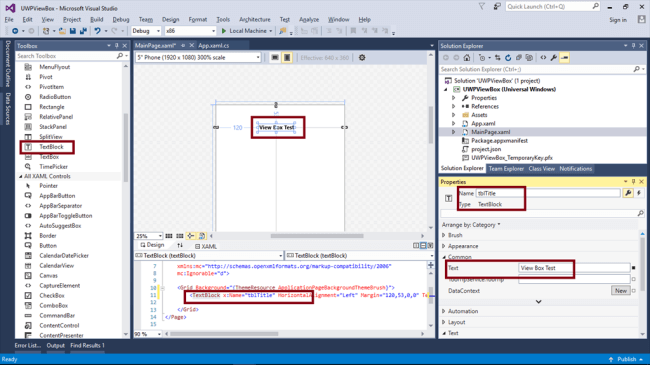Toggle the snap to gridlines button
This screenshot has height=365, width=650.
(x=179, y=236)
